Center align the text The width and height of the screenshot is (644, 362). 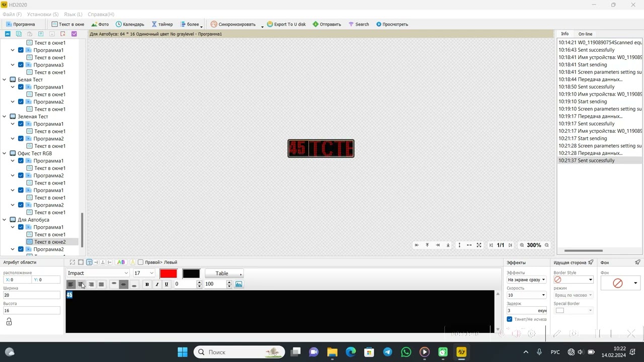click(x=80, y=284)
